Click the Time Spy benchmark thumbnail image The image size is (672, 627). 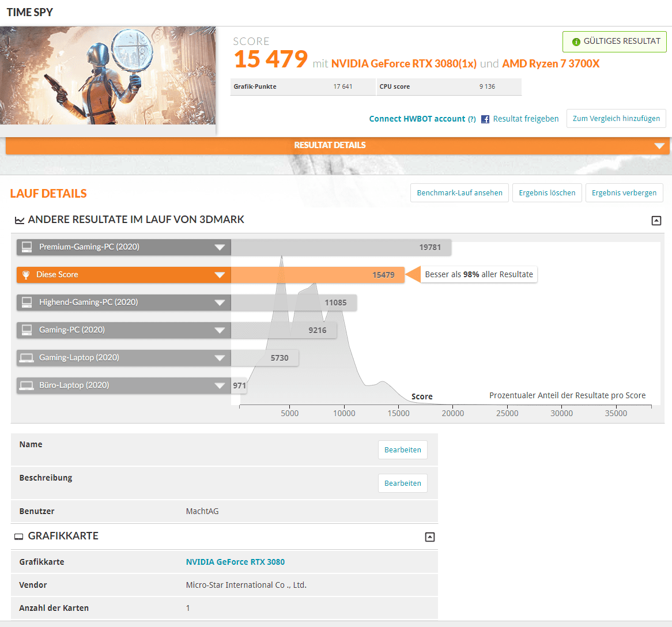pyautogui.click(x=108, y=75)
